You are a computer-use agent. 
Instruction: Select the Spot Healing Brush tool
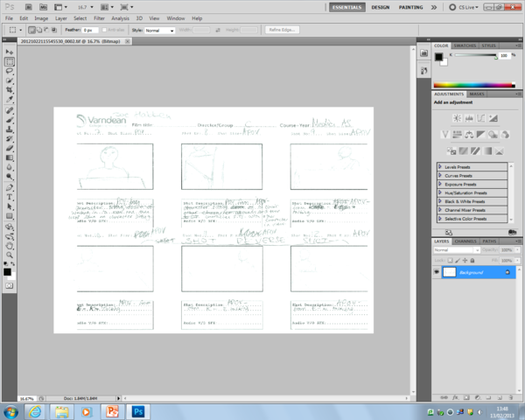point(10,110)
